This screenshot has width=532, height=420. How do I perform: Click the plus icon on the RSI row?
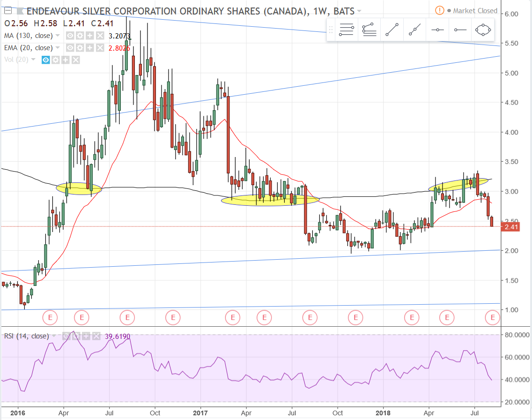coord(86,336)
